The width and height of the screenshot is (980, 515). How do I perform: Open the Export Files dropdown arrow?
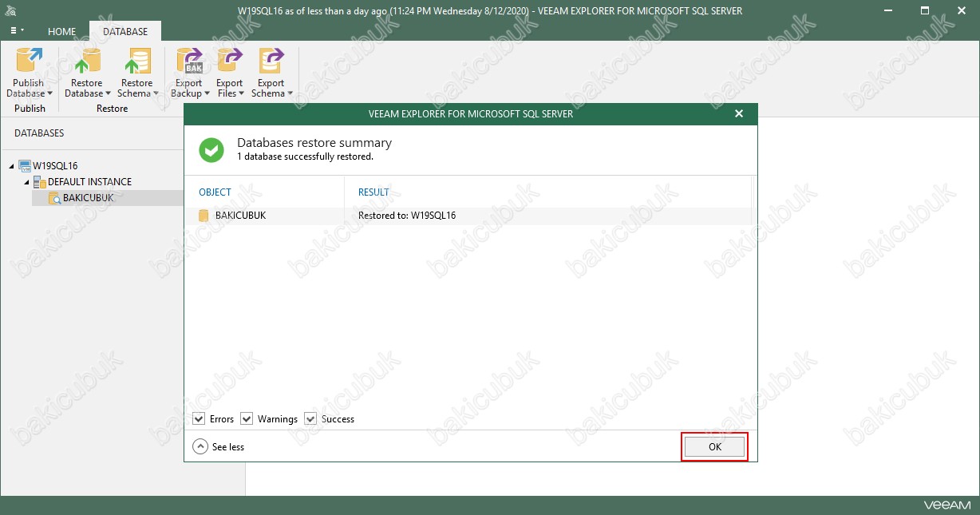(241, 94)
